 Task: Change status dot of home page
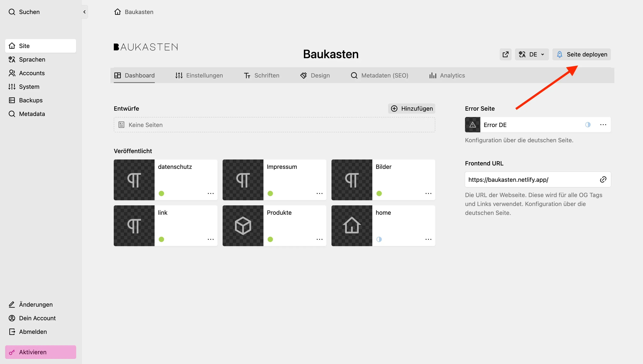tap(379, 239)
